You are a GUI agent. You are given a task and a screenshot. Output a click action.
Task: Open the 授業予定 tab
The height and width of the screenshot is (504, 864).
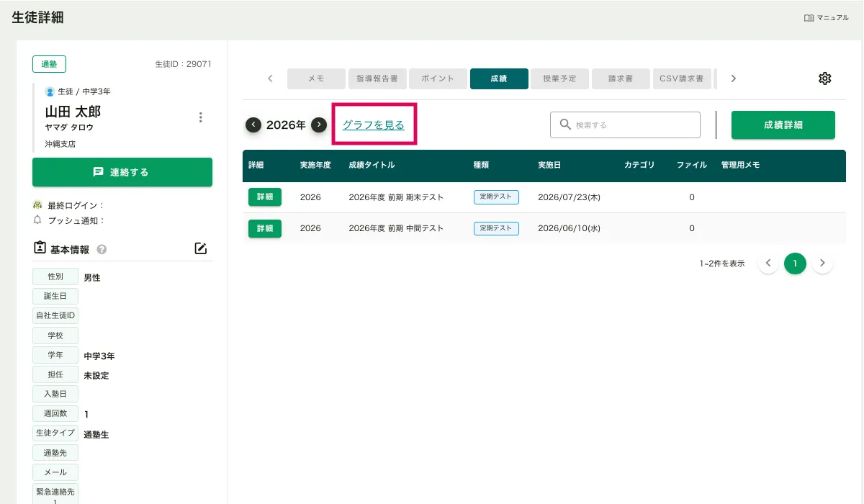tap(559, 78)
